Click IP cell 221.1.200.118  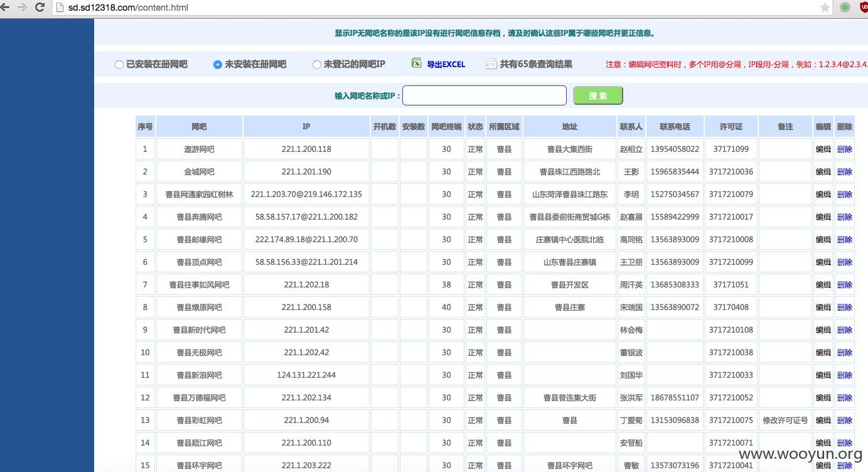pos(306,149)
